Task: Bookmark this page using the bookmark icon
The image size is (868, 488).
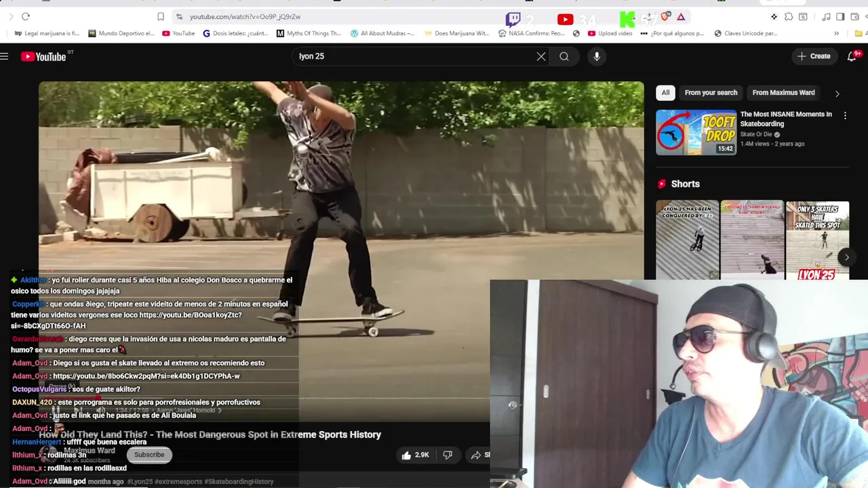Action: pos(161,16)
